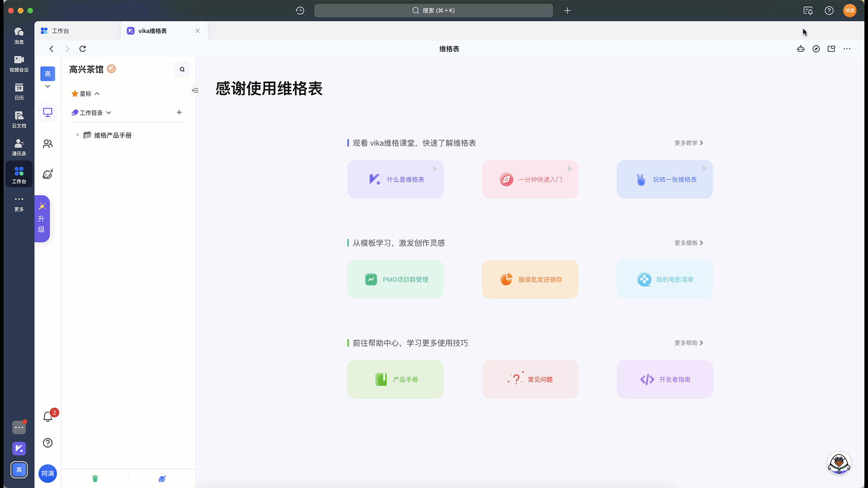Open the planet icon at panel bottom
The height and width of the screenshot is (488, 868).
pos(162,479)
